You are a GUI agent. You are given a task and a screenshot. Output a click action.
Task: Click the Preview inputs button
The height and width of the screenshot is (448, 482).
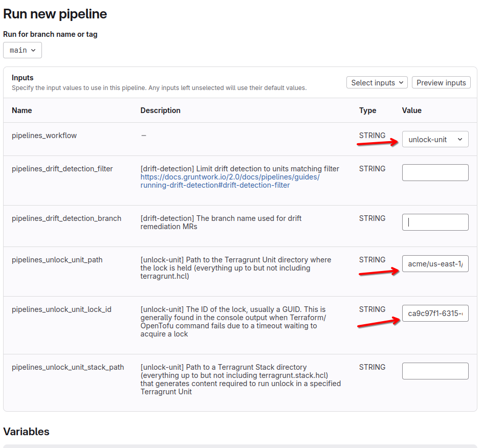pos(441,83)
